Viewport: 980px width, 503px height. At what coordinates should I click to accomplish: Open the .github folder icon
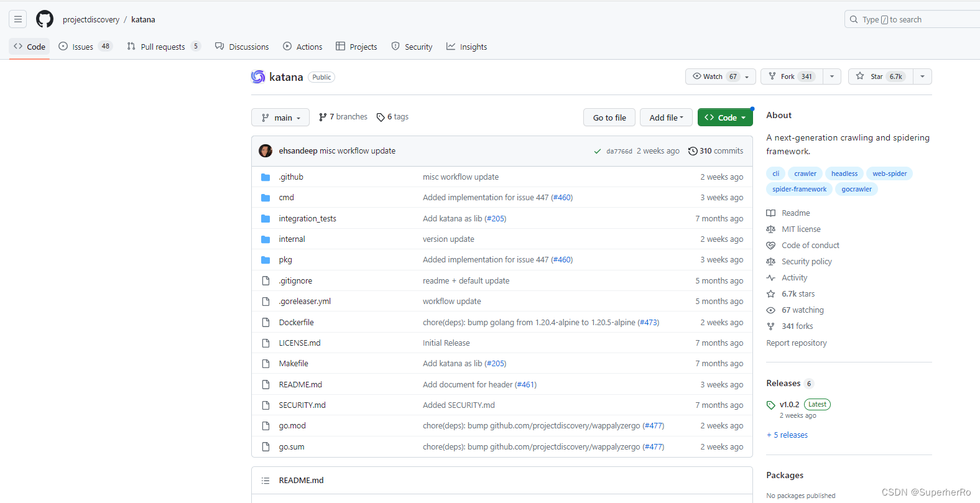pyautogui.click(x=266, y=177)
